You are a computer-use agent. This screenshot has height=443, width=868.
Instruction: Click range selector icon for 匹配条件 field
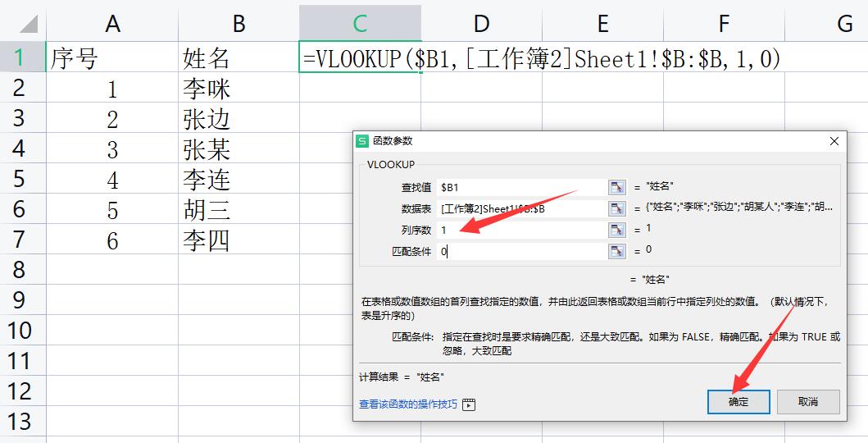tap(616, 252)
